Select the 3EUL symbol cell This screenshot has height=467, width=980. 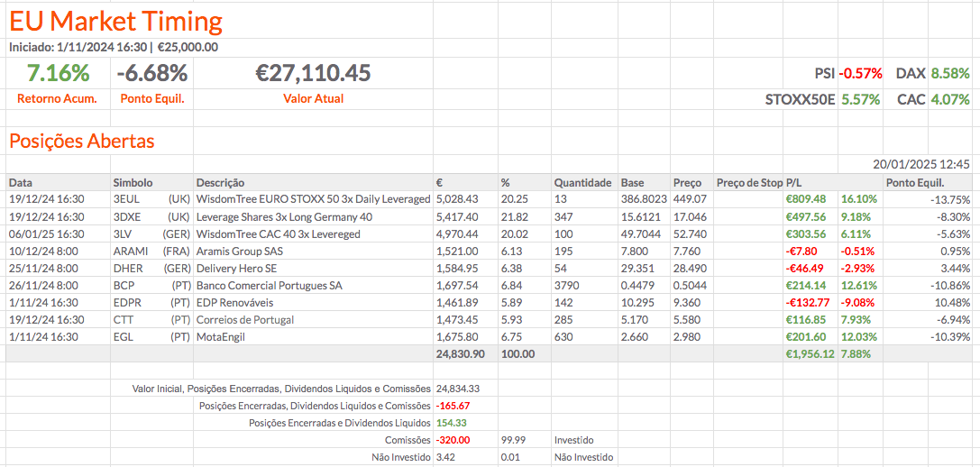tap(126, 199)
